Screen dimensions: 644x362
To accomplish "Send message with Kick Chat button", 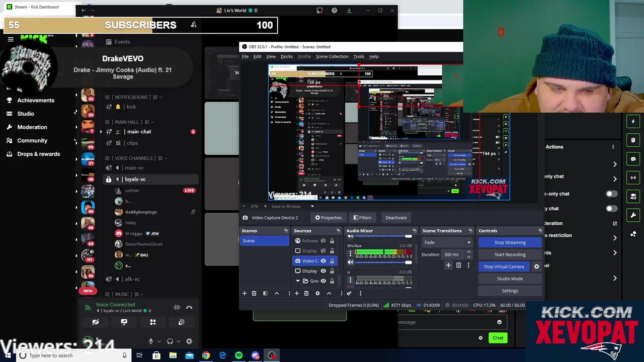I will coord(498,338).
